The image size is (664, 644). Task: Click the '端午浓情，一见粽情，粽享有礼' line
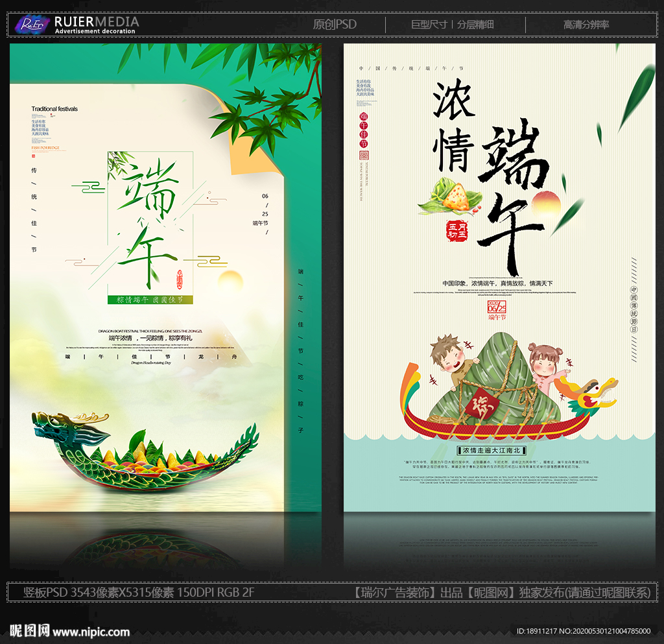tap(150, 338)
